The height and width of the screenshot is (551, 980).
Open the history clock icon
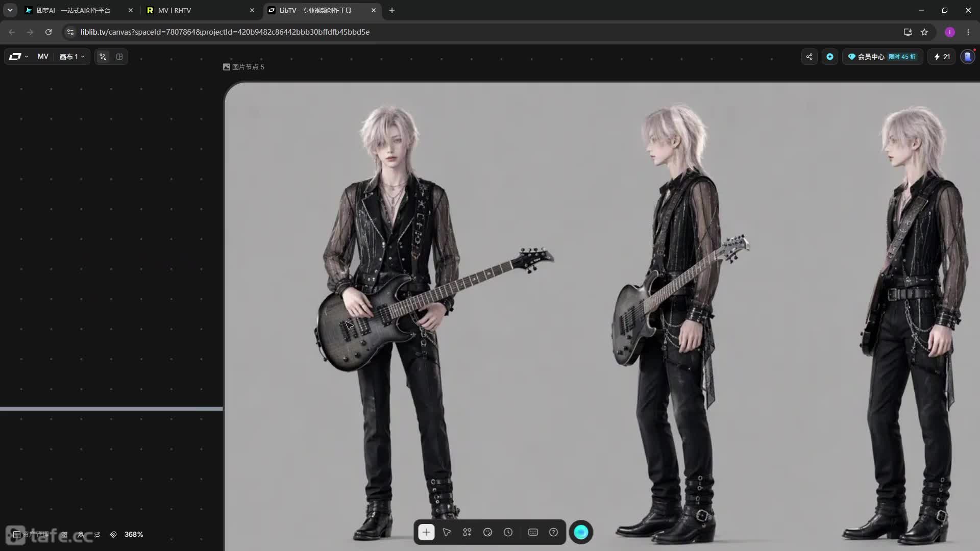[508, 532]
